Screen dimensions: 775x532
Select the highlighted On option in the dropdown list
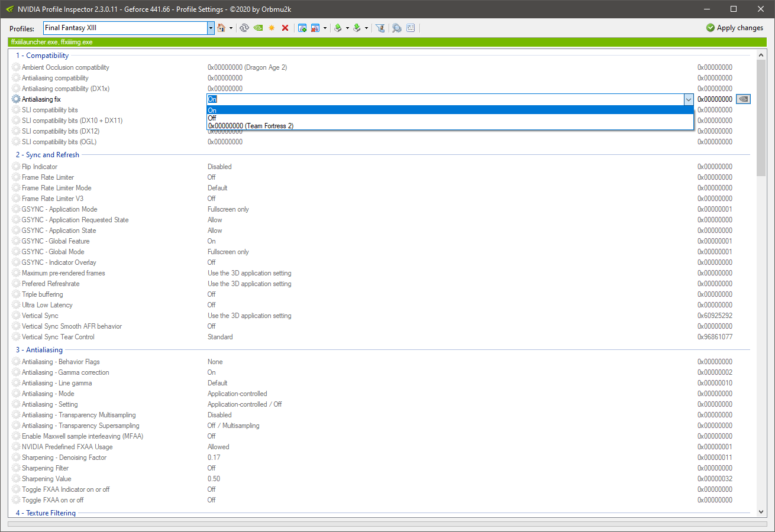point(450,111)
